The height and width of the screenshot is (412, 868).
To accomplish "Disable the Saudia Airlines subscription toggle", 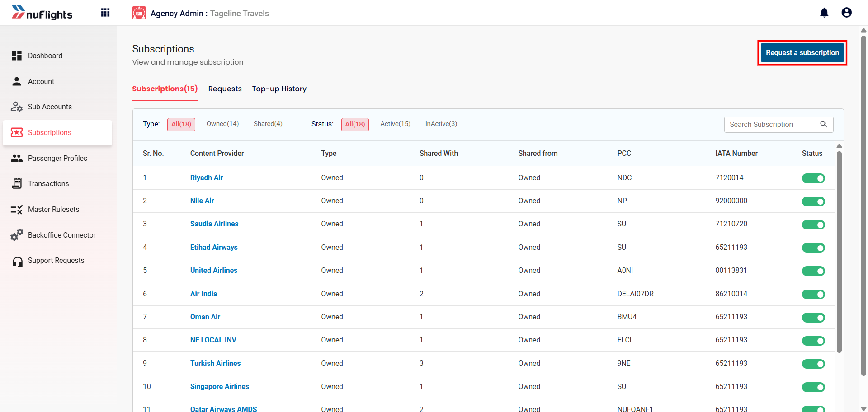I will pyautogui.click(x=813, y=225).
